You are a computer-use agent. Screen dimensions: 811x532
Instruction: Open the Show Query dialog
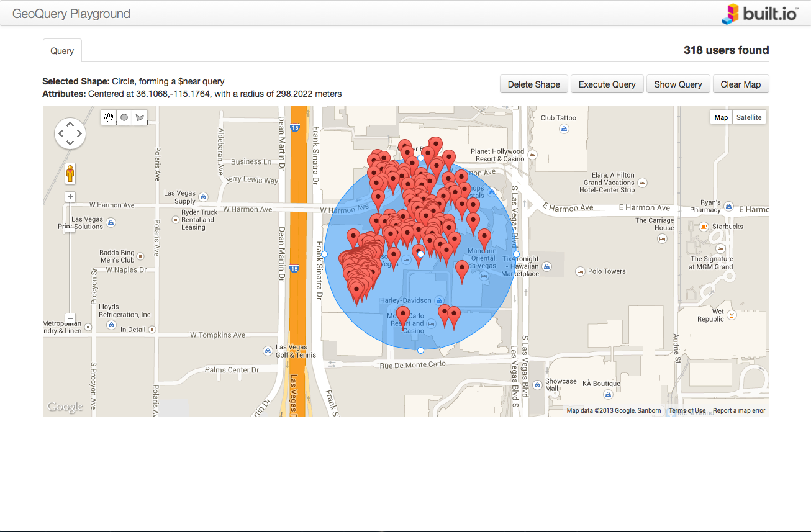point(678,84)
